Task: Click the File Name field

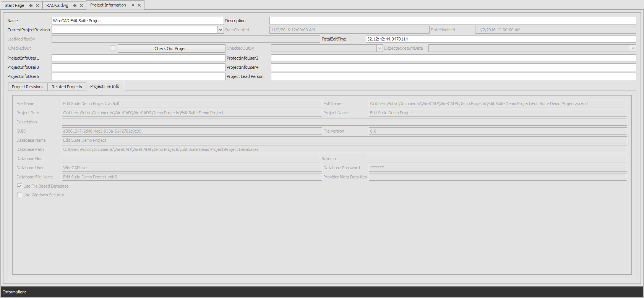Action: 192,104
